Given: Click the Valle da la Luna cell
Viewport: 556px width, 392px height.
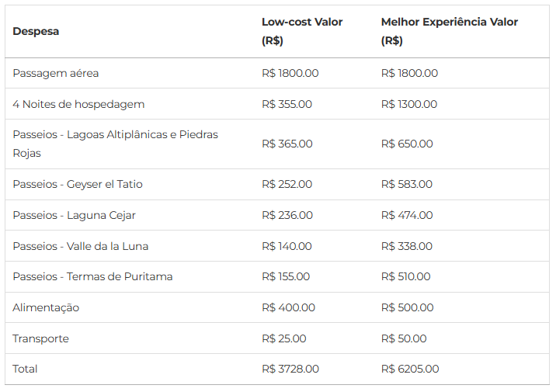Looking at the screenshot, I should [x=81, y=246].
